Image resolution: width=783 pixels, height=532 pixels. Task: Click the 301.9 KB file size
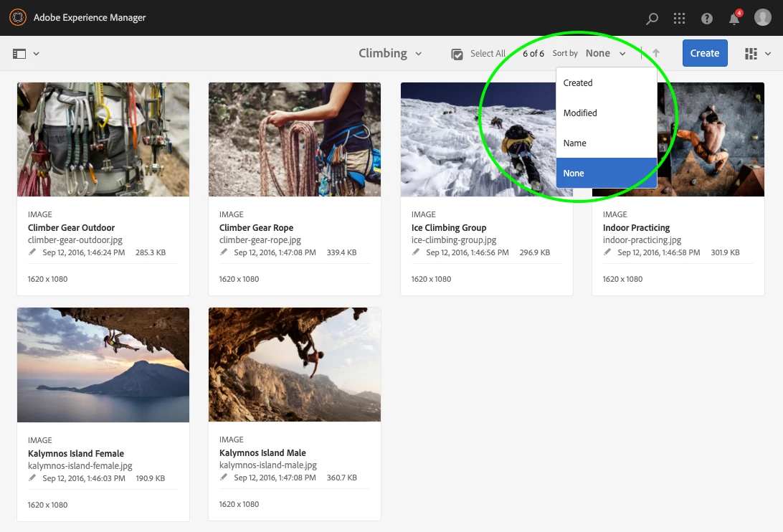[725, 253]
